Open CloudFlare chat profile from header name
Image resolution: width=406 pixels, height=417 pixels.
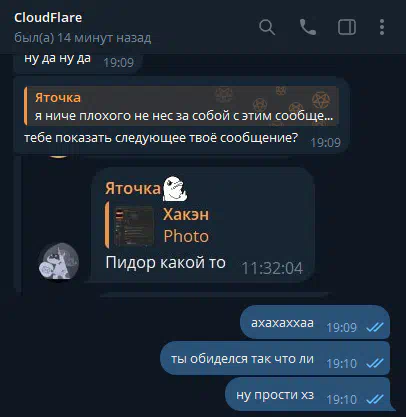[x=48, y=18]
